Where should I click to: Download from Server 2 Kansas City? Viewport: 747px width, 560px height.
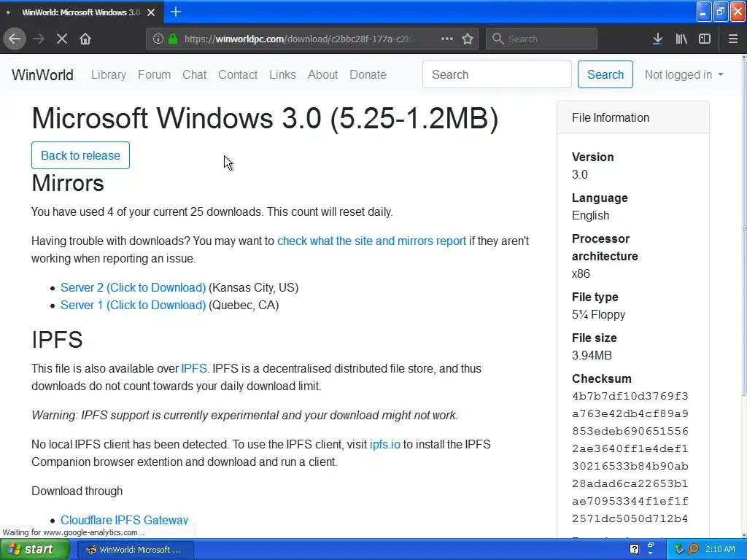coord(133,287)
